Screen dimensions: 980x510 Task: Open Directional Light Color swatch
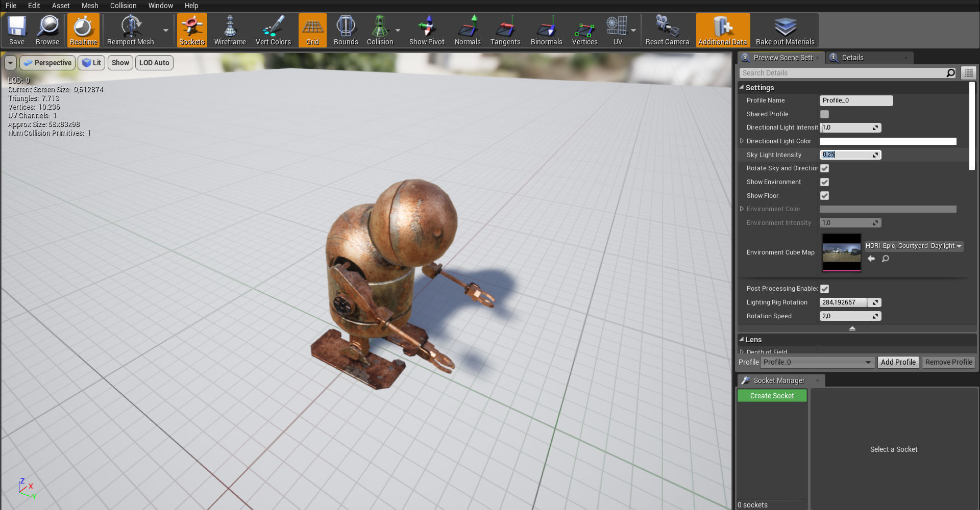888,141
